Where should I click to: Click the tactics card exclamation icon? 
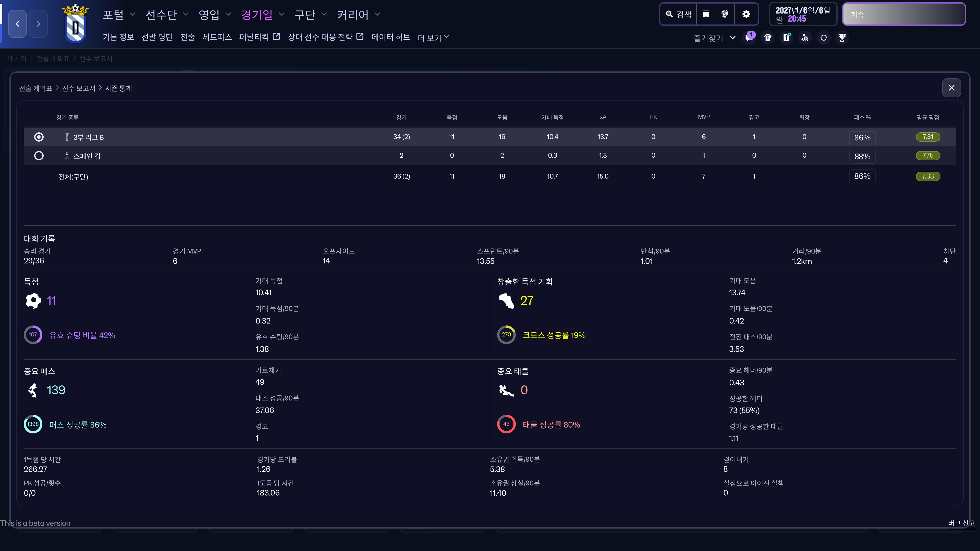pos(786,38)
